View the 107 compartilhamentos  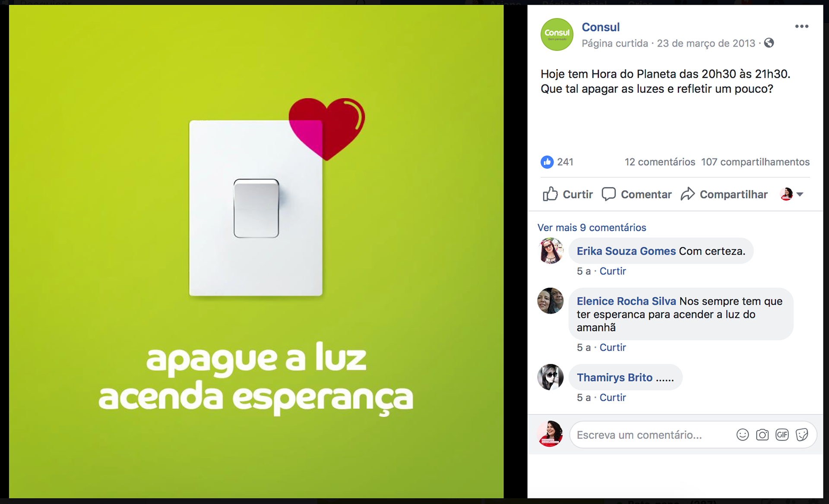coord(755,162)
